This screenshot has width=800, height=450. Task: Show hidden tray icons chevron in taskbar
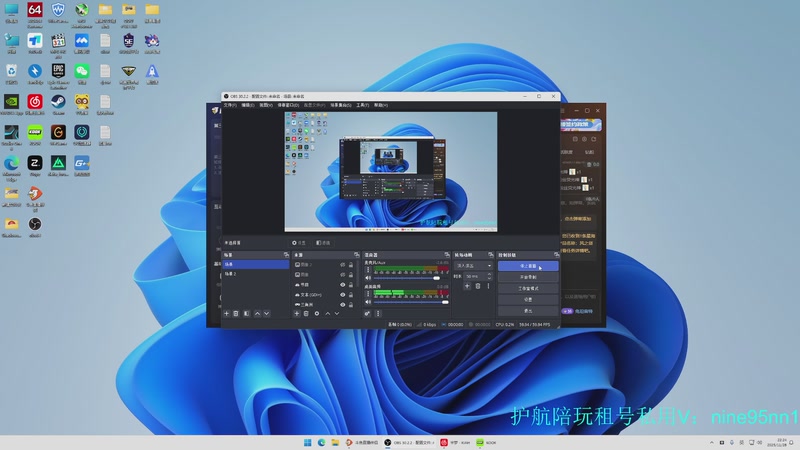pos(712,442)
